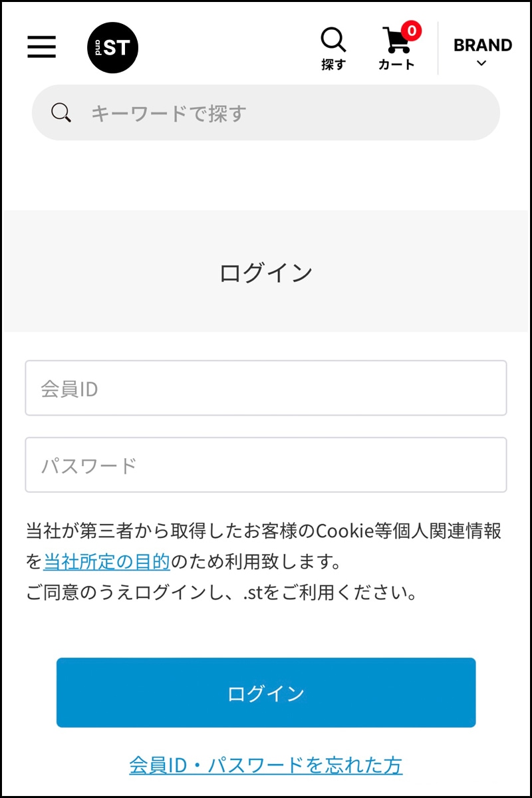Click magnifier icon inside keyword search bar
532x798 pixels.
(x=61, y=112)
